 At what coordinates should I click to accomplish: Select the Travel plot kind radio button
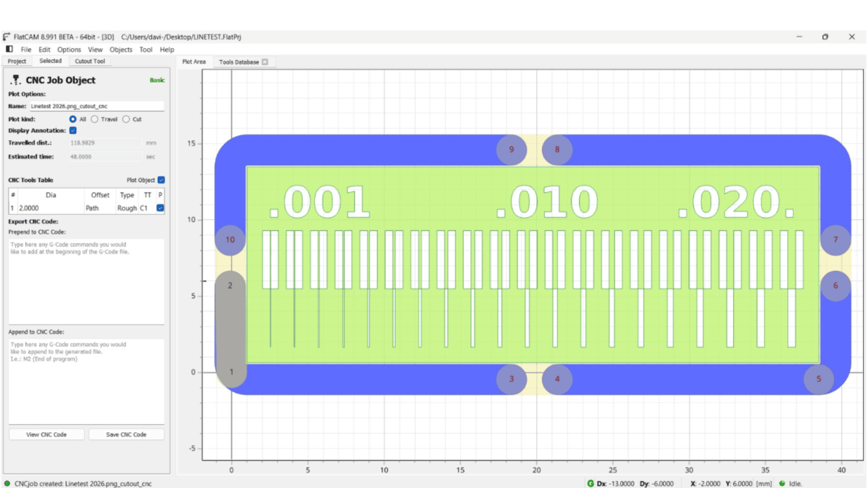(x=94, y=119)
